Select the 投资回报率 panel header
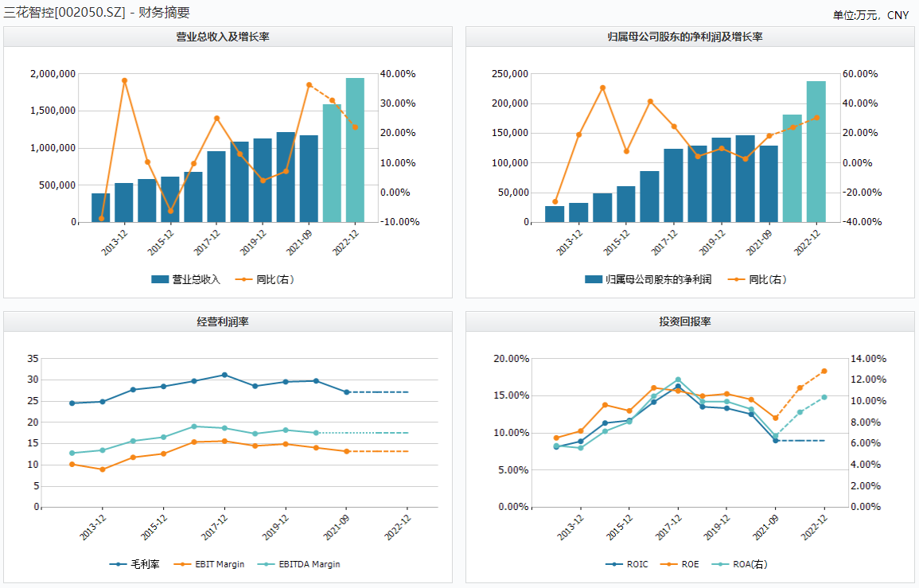The image size is (919, 588). pyautogui.click(x=690, y=321)
